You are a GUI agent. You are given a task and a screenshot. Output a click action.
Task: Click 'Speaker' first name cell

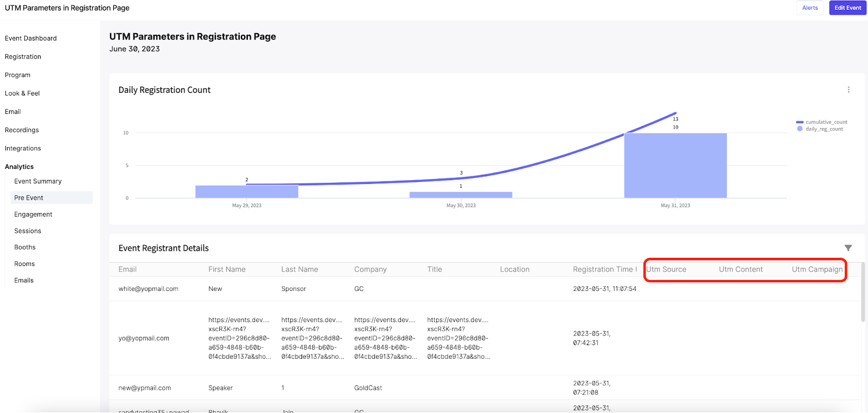[x=220, y=388]
